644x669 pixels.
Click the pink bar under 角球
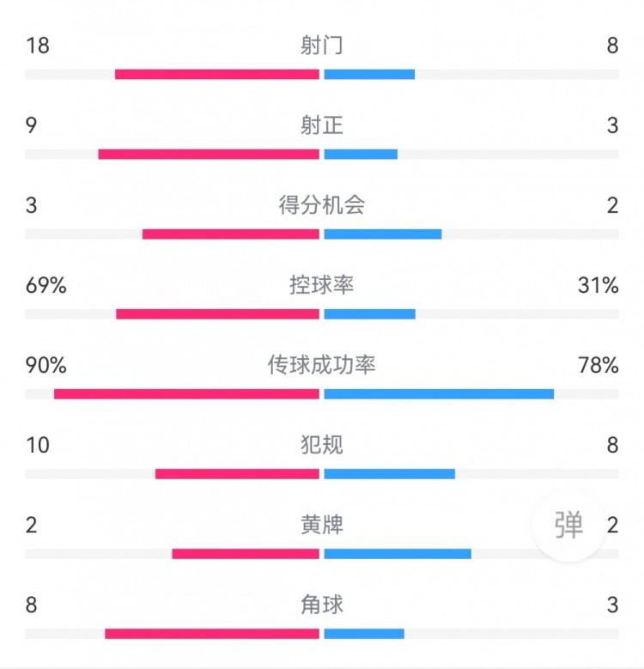[212, 634]
